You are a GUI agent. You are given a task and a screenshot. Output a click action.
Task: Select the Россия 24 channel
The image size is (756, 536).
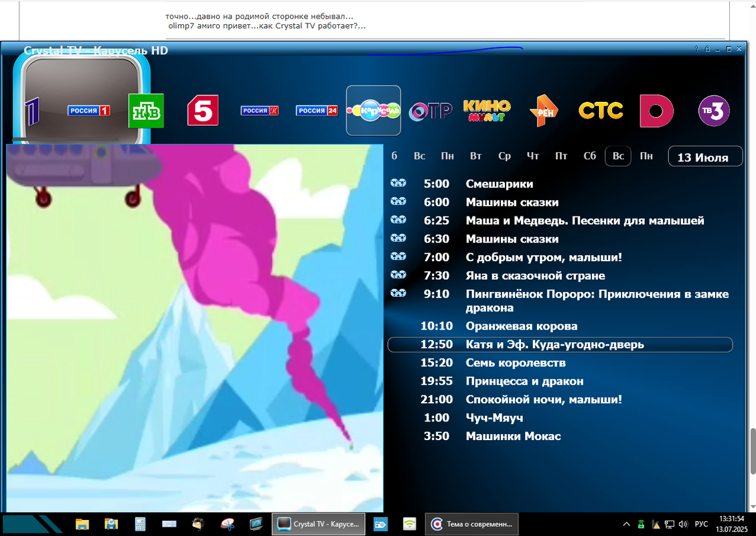[x=317, y=111]
